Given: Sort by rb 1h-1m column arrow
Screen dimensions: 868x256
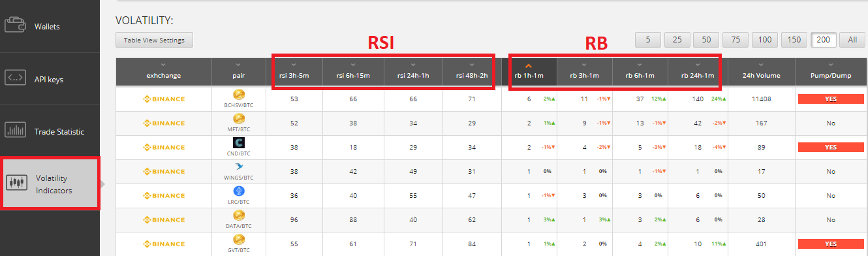Looking at the screenshot, I should tap(529, 65).
